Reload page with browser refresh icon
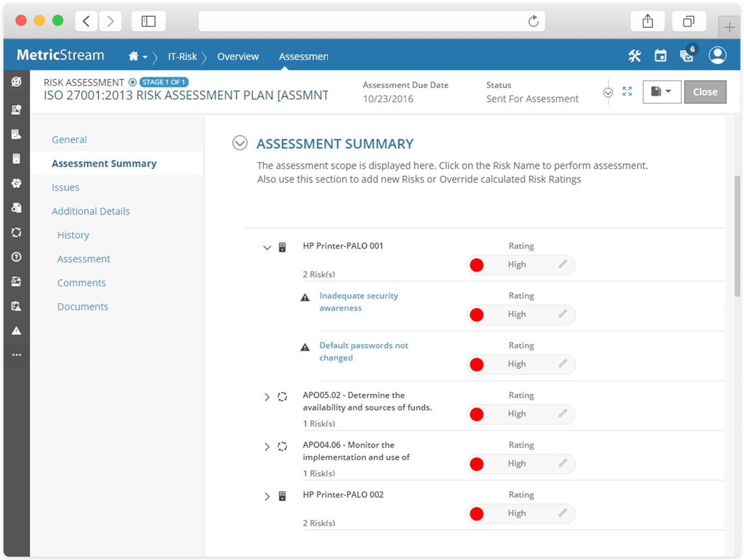This screenshot has width=744, height=560. click(533, 21)
